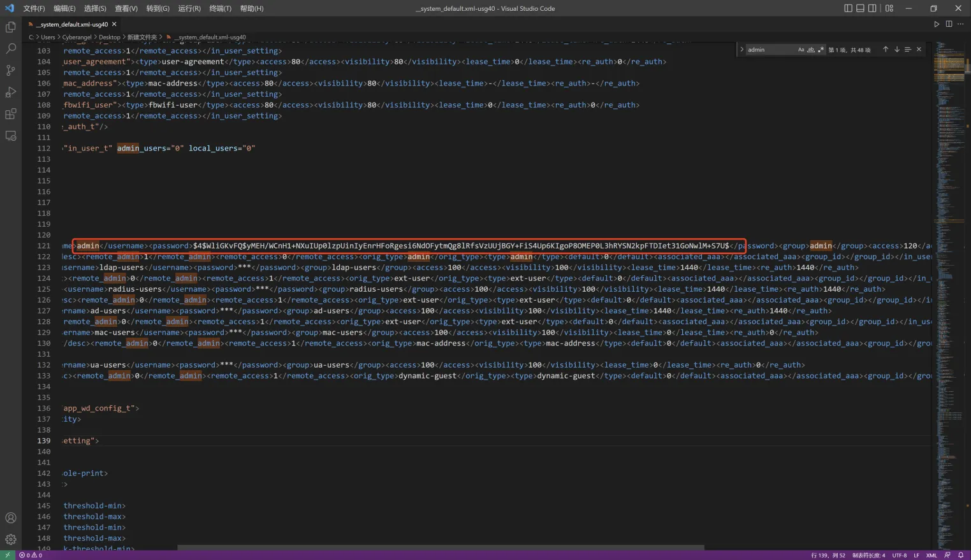The height and width of the screenshot is (560, 971).
Task: Open the Explorer view in activity bar
Action: [11, 27]
